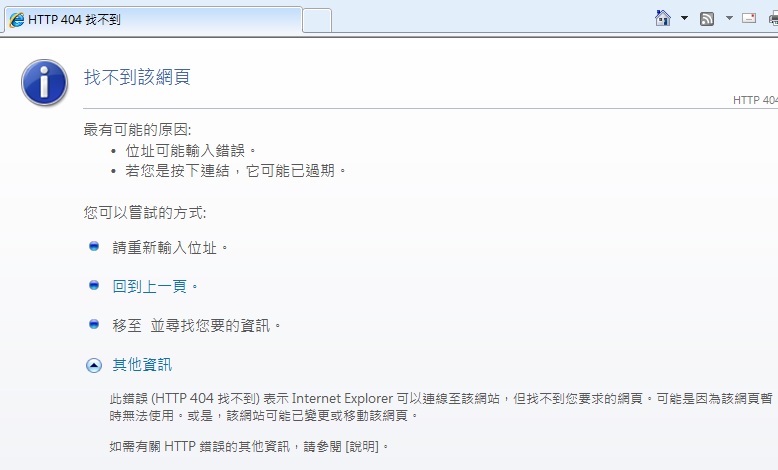Click the RSS feeds icon

[x=707, y=19]
